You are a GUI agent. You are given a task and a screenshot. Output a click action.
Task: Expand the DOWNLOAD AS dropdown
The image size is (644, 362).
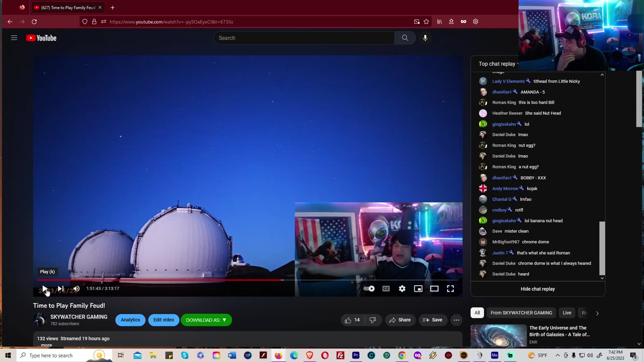(206, 320)
